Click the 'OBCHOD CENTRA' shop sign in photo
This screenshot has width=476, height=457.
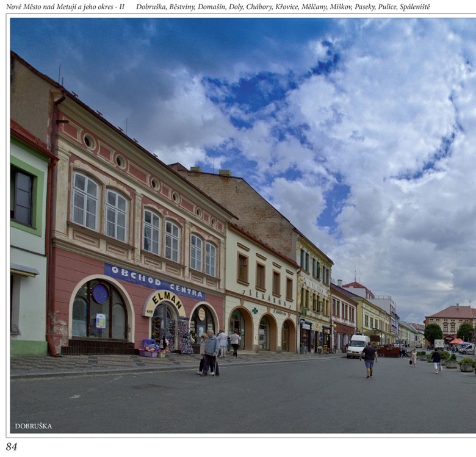[x=155, y=282]
